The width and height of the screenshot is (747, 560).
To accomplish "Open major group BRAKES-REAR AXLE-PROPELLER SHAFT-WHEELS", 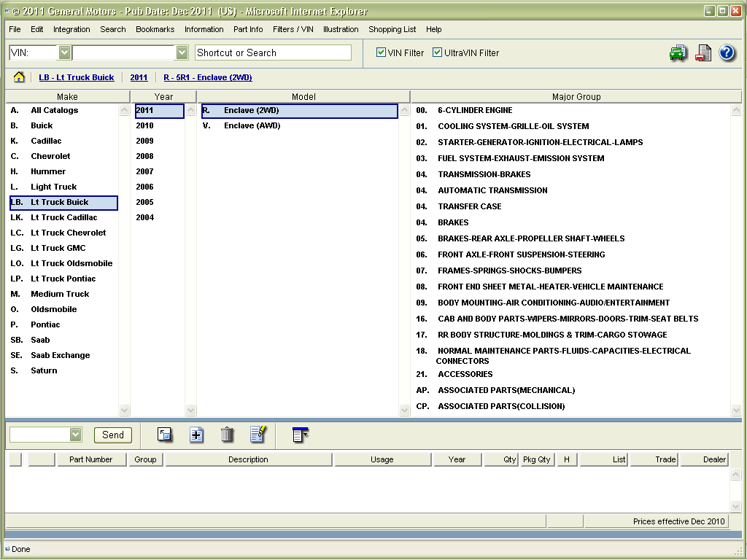I will coord(531,238).
